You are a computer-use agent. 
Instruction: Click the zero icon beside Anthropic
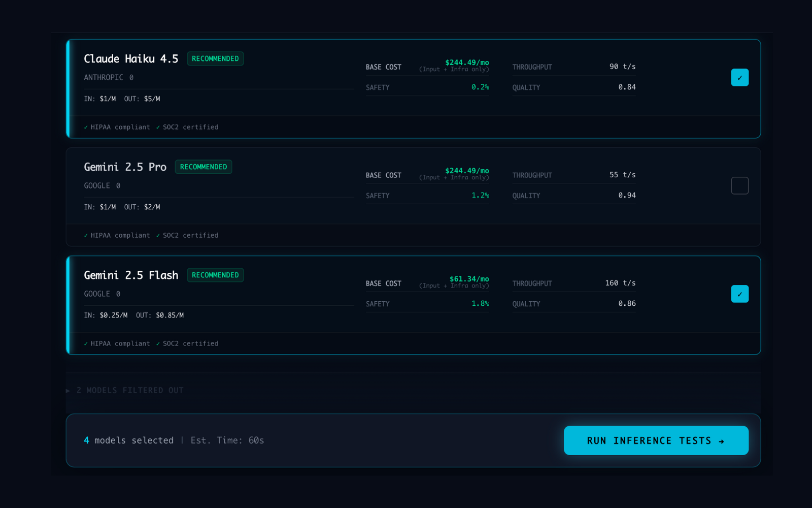(x=131, y=78)
